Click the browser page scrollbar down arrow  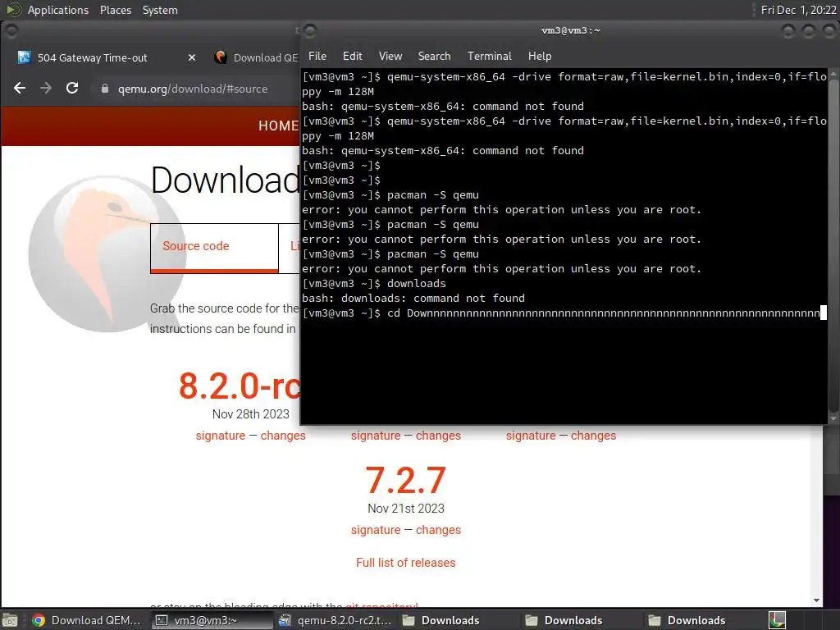click(x=816, y=600)
